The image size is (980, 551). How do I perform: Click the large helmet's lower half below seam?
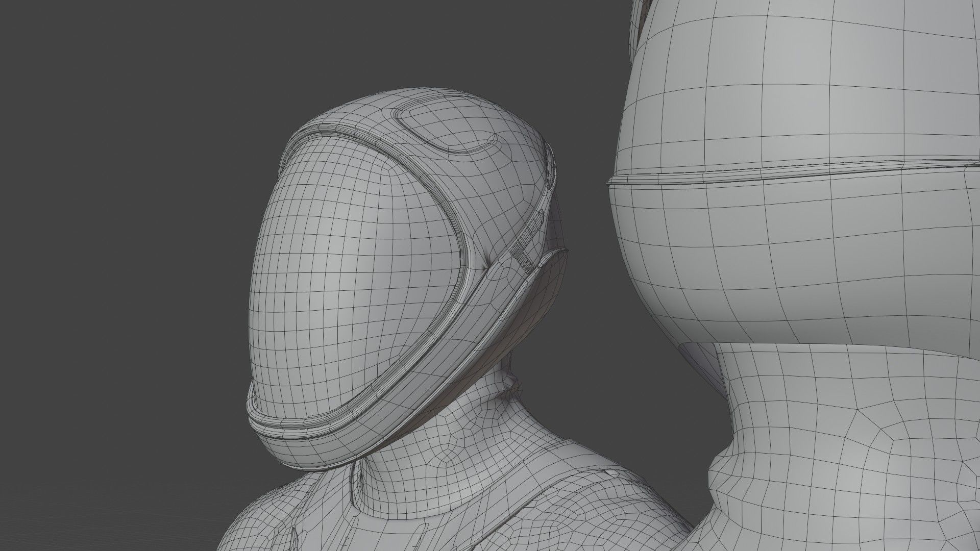click(796, 255)
